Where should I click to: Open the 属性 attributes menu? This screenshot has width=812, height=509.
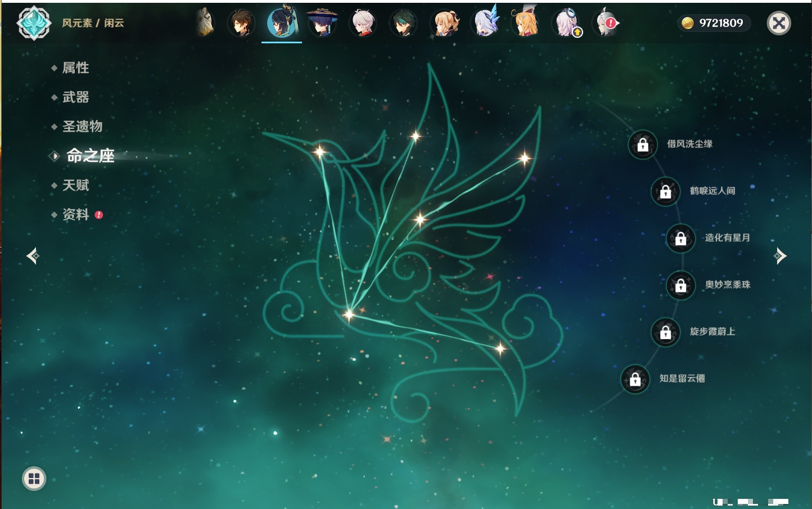75,68
